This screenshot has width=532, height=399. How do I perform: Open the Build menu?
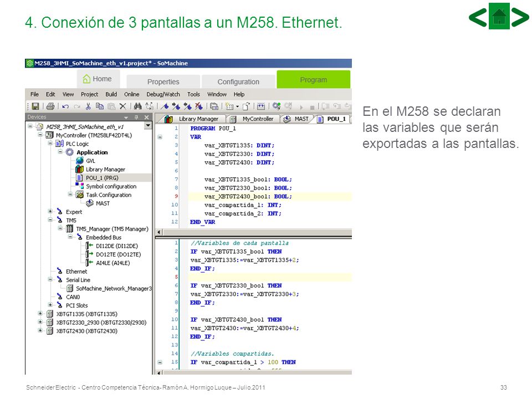click(111, 94)
